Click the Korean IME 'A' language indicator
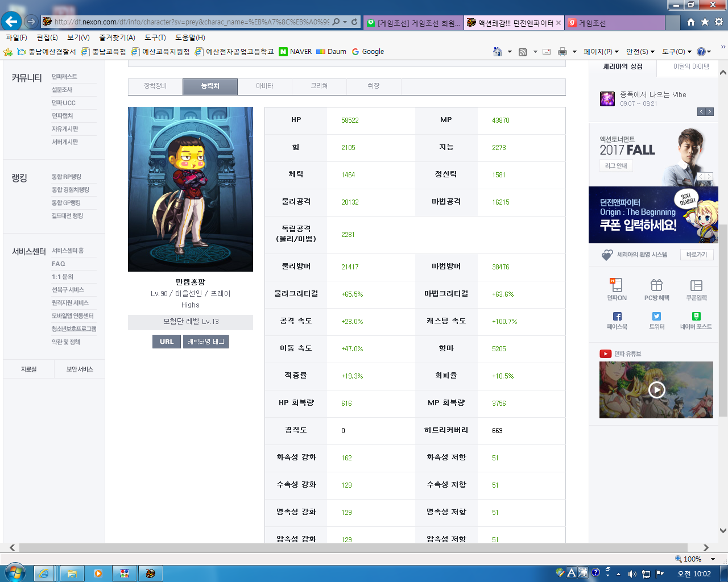 [x=571, y=573]
